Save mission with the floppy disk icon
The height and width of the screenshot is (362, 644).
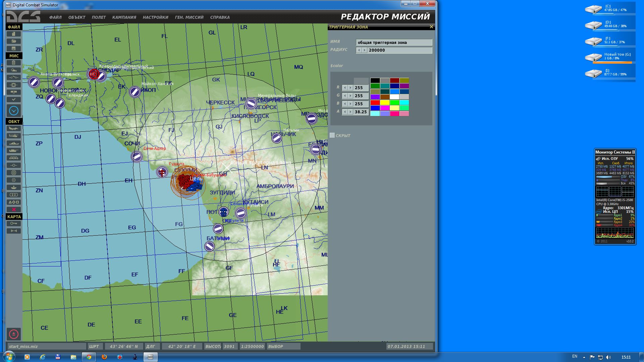pos(14,49)
